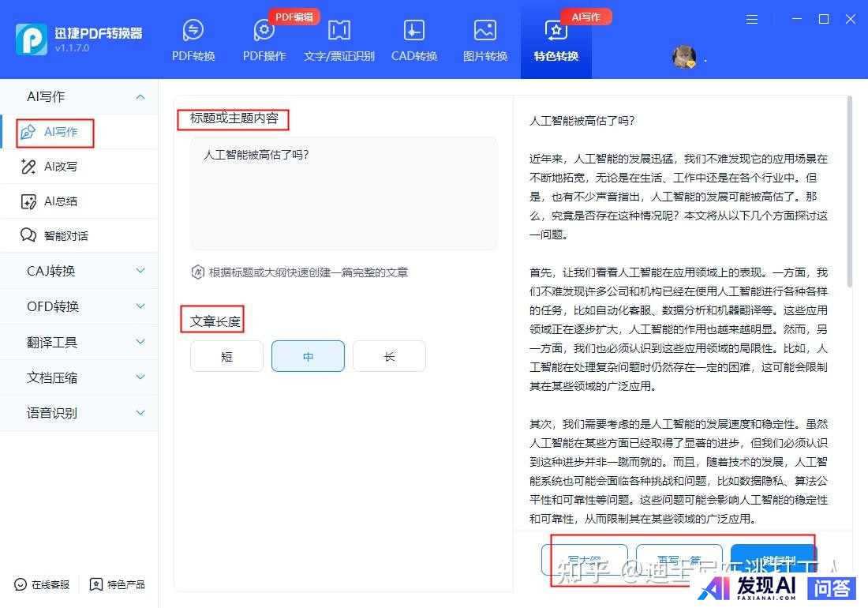Viewport: 868px width, 608px height.
Task: Click the user avatar icon
Action: pos(683,57)
